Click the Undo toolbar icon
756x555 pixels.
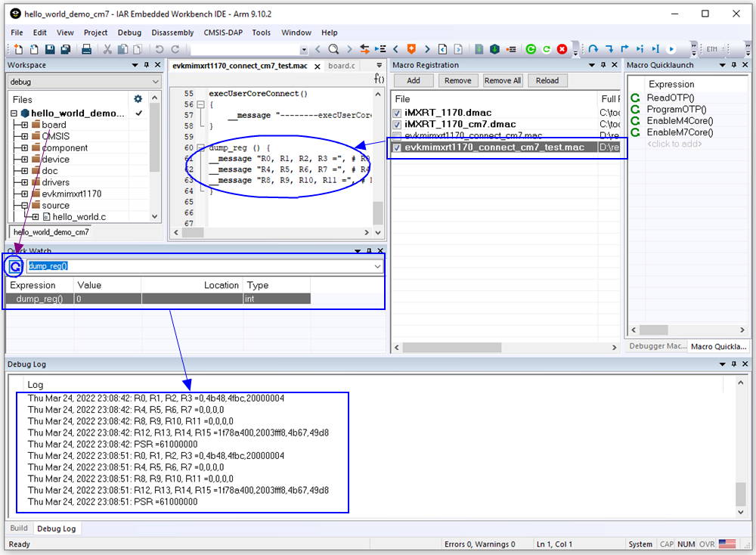(x=159, y=49)
